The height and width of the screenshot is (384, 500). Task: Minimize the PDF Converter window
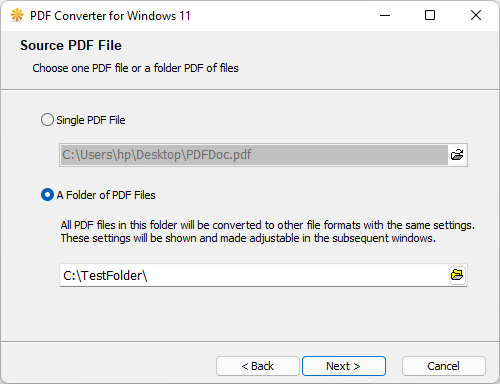(385, 15)
